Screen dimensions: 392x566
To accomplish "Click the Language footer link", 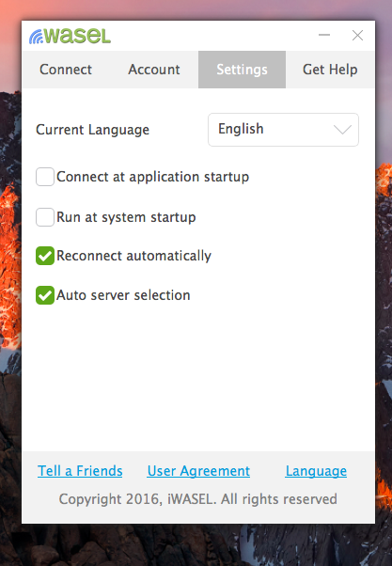I will (x=316, y=471).
